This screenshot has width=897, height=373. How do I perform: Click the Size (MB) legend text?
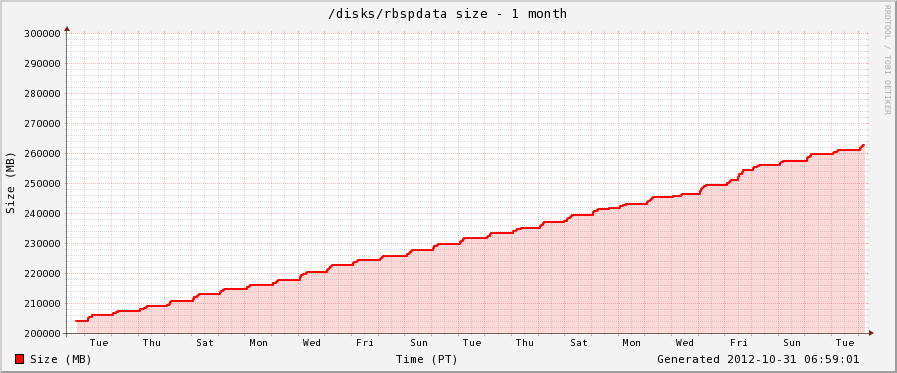click(x=61, y=360)
